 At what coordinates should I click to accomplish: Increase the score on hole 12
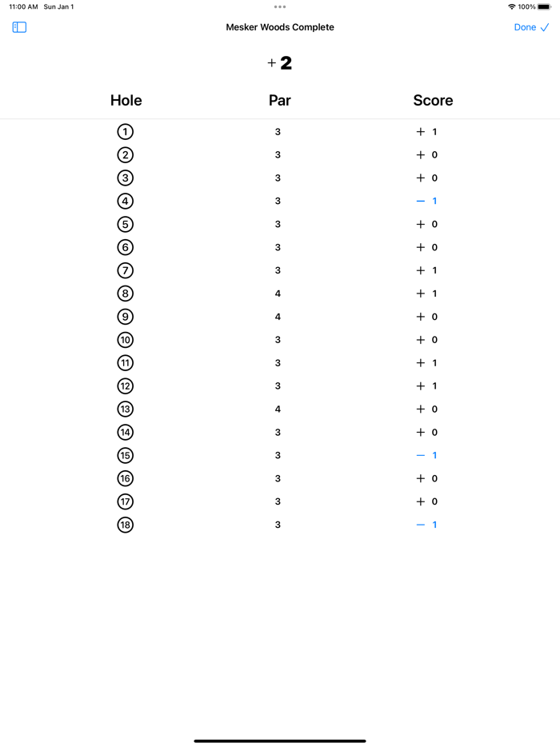pos(419,385)
